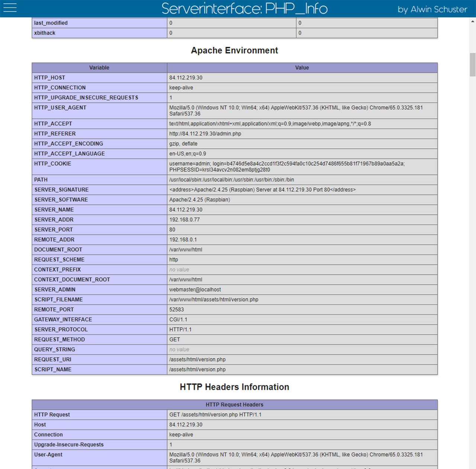476x469 pixels.
Task: Click the REQUEST_URI variable cell
Action: (x=99, y=360)
